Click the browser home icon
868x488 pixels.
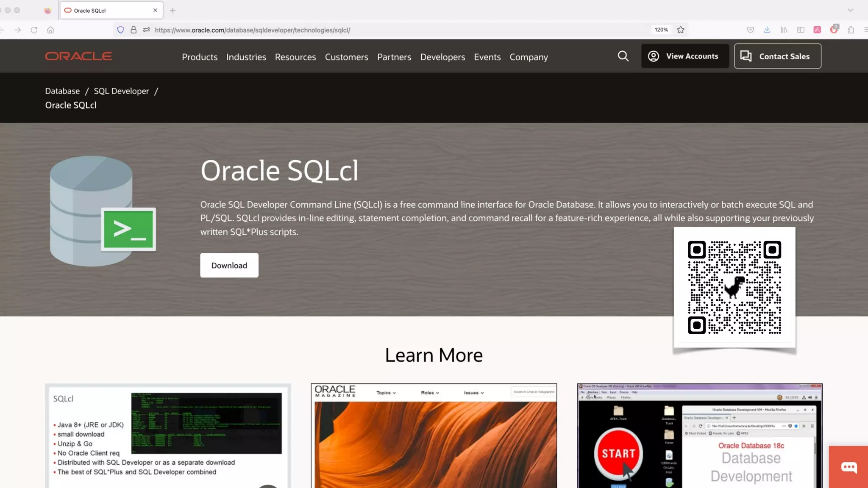[x=50, y=30]
